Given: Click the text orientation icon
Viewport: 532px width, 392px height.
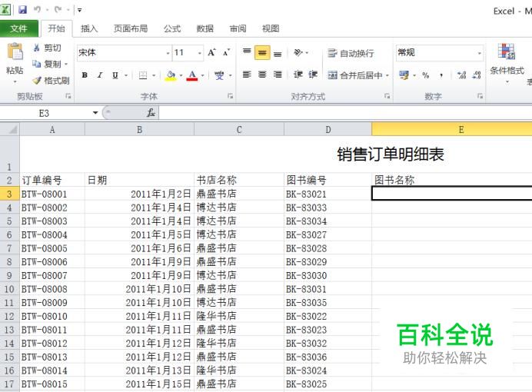Looking at the screenshot, I should pyautogui.click(x=298, y=52).
